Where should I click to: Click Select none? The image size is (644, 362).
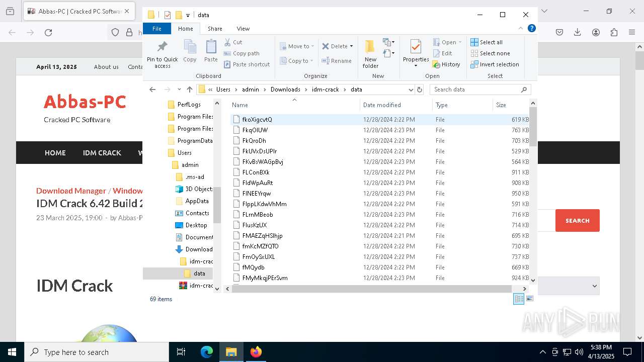[x=490, y=53]
